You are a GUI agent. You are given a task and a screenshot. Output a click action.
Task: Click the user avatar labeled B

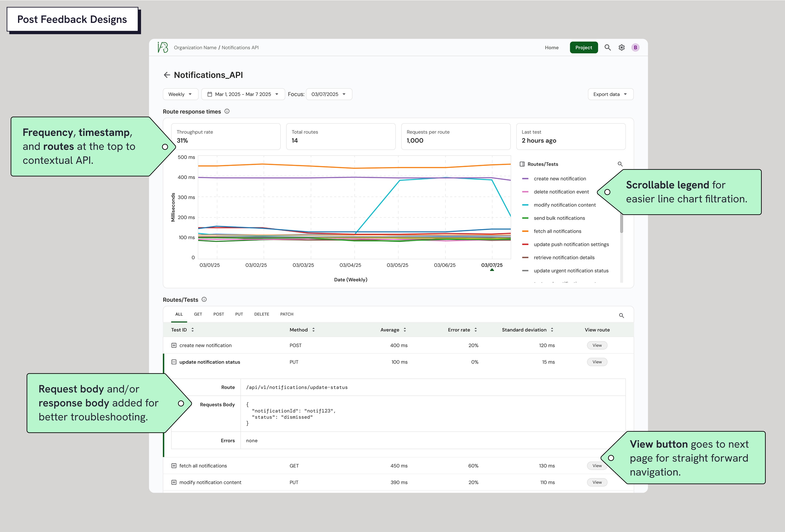click(x=635, y=48)
